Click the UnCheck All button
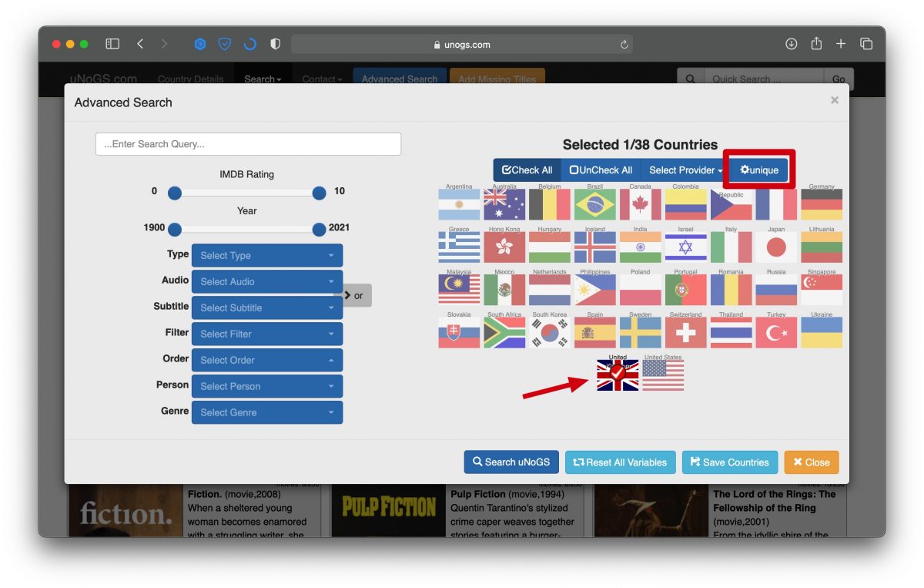Image resolution: width=924 pixels, height=588 pixels. pos(601,170)
